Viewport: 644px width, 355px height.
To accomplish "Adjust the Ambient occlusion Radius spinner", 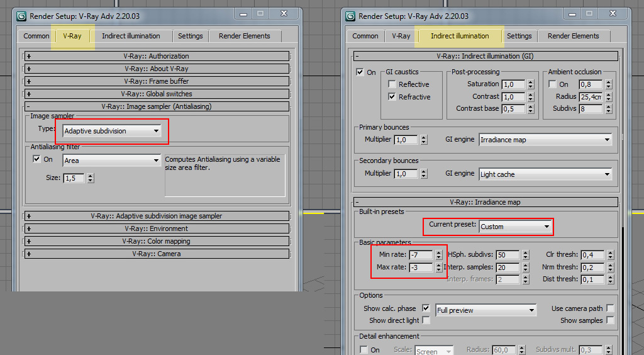I will point(609,97).
